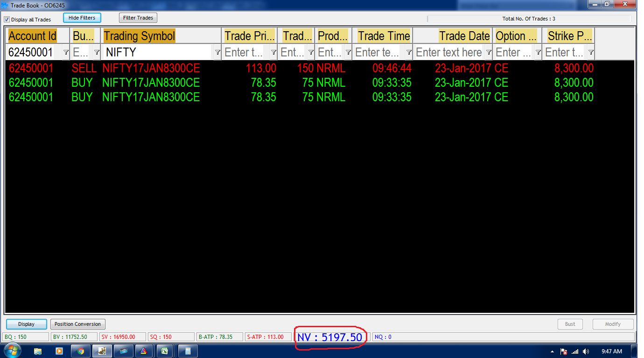Image resolution: width=644 pixels, height=358 pixels.
Task: Focus the Trading Symbol filter field containing NIFTY
Action: point(157,52)
